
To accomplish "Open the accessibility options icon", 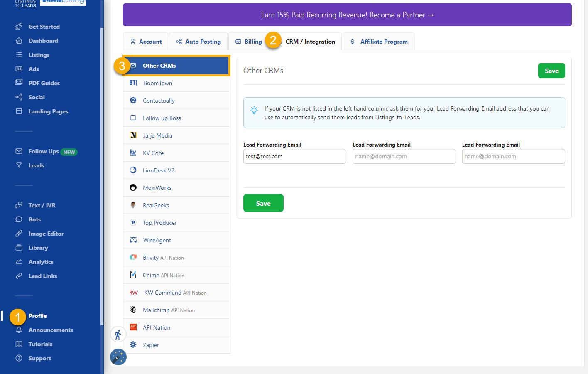I will 118,333.
